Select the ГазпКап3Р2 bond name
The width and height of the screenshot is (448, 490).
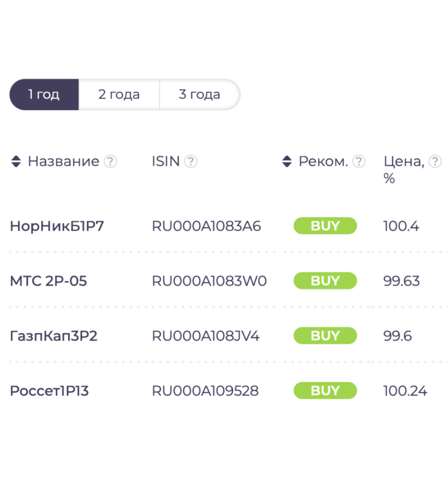coord(54,336)
